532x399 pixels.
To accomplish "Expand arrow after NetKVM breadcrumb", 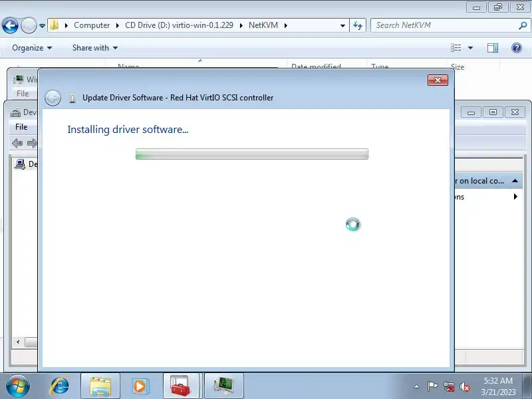I will coord(286,25).
